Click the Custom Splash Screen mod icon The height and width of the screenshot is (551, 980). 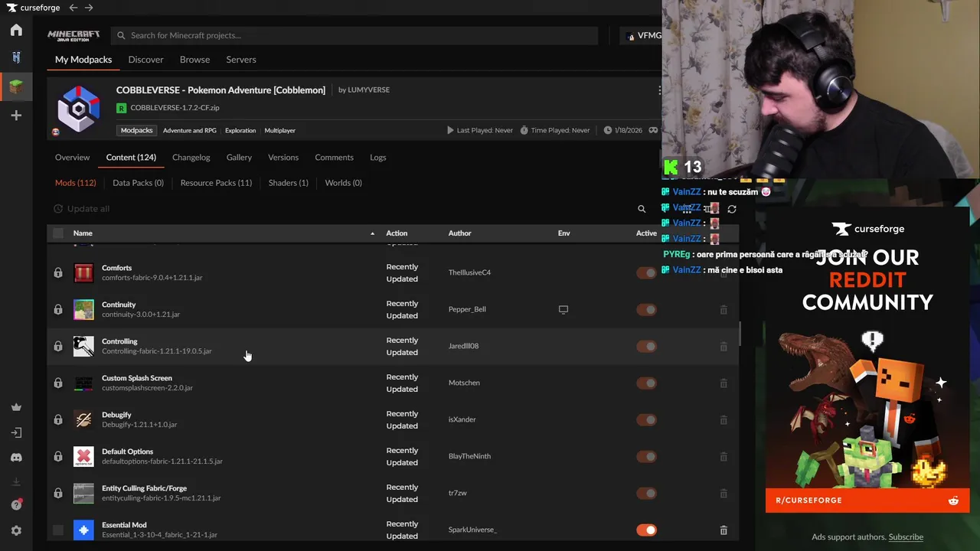click(83, 383)
